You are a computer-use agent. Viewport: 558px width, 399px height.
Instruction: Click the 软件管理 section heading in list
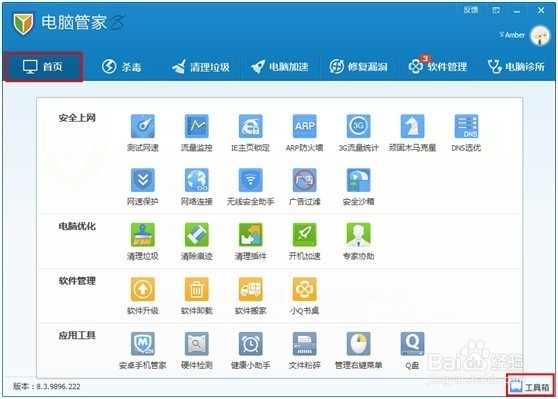pyautogui.click(x=77, y=281)
